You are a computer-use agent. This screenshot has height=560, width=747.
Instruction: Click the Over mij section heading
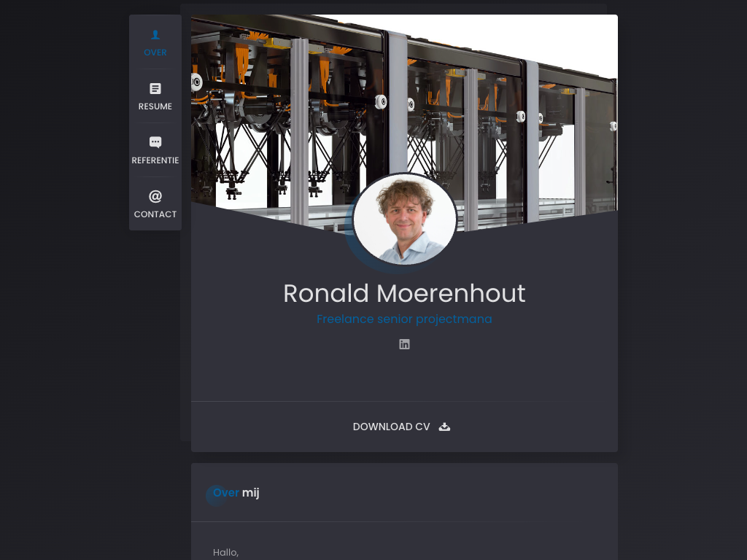click(x=236, y=493)
